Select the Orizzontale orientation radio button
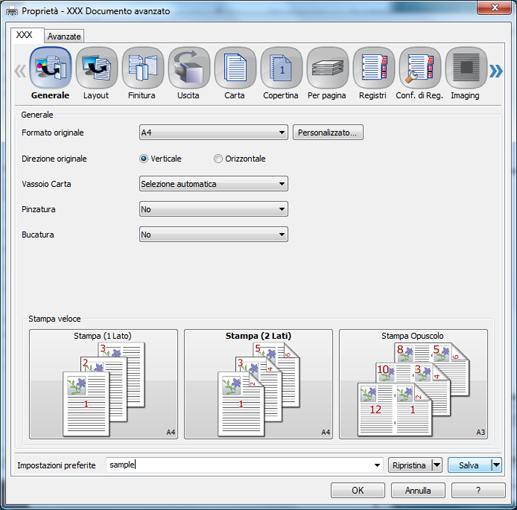Viewport: 517px width, 510px height. click(x=218, y=159)
